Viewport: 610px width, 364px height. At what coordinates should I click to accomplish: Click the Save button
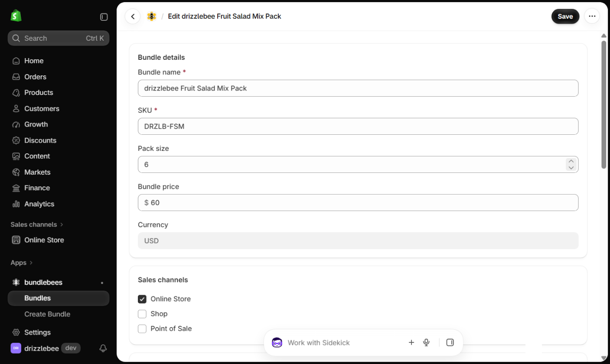tap(565, 16)
